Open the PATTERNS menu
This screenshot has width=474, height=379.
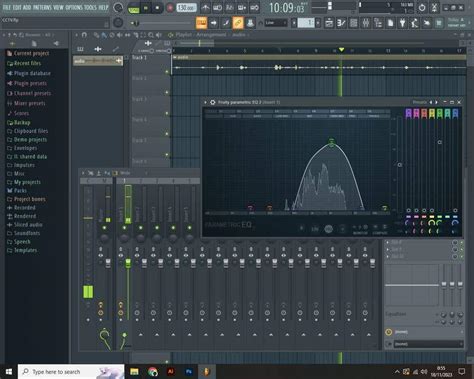tap(42, 7)
